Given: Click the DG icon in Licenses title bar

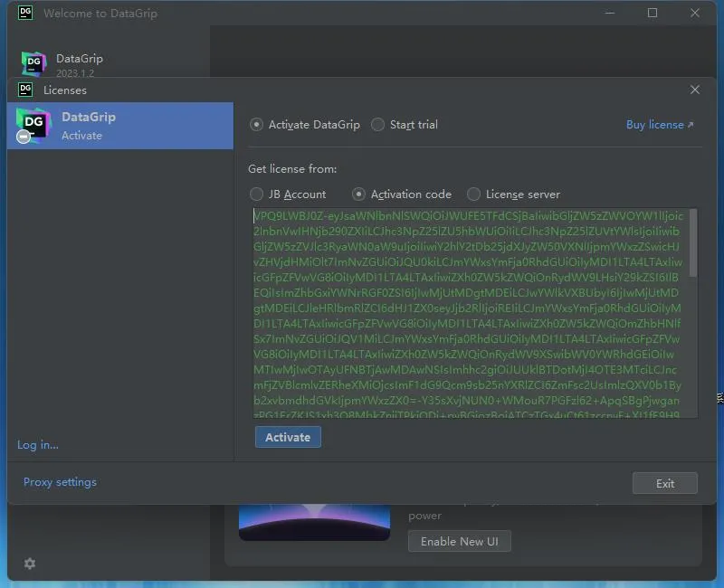Looking at the screenshot, I should (25, 90).
